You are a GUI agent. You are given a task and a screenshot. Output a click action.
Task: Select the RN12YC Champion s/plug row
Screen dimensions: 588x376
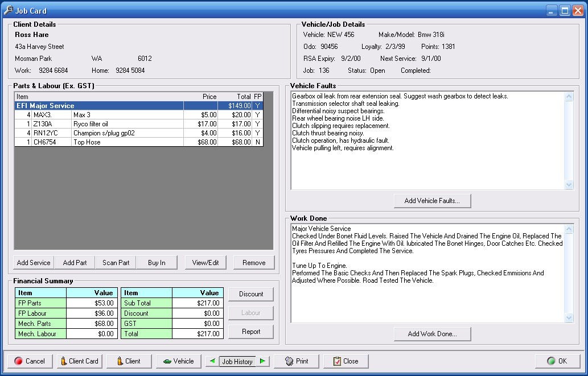click(x=139, y=133)
